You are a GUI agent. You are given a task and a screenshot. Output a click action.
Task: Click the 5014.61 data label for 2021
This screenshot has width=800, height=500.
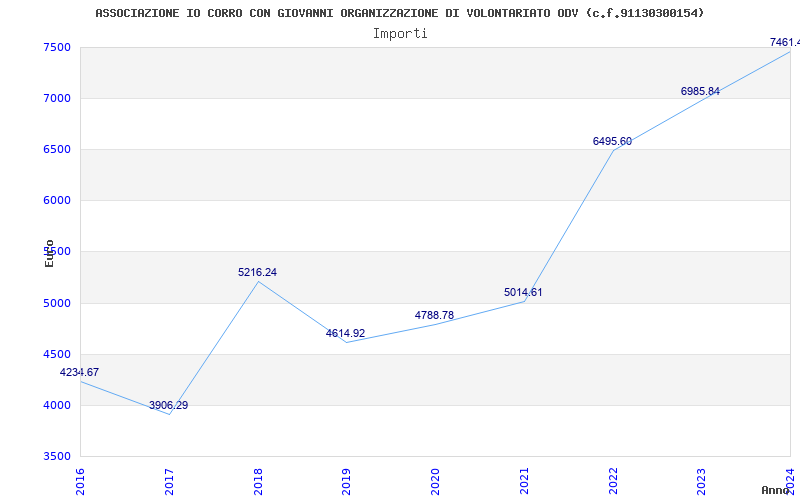pyautogui.click(x=523, y=292)
